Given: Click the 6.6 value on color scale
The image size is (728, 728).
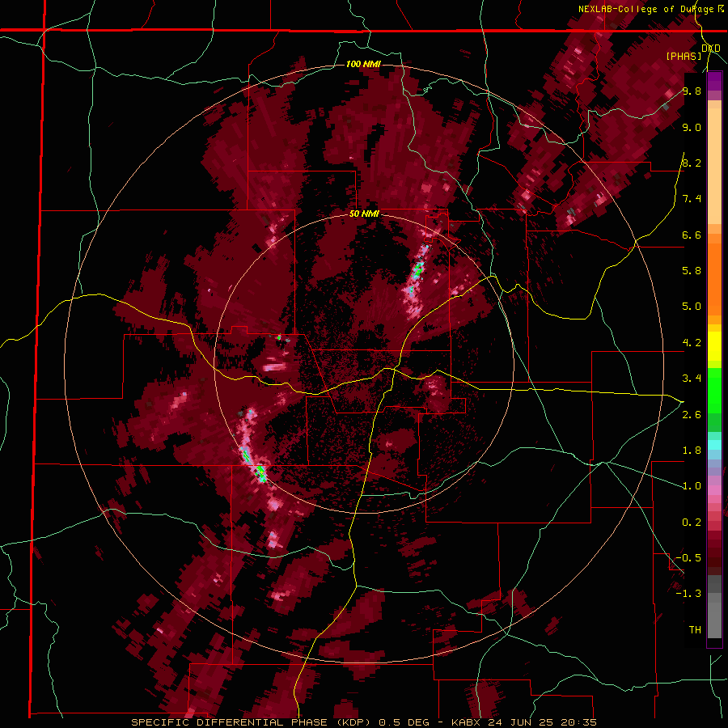Looking at the screenshot, I should [x=692, y=235].
